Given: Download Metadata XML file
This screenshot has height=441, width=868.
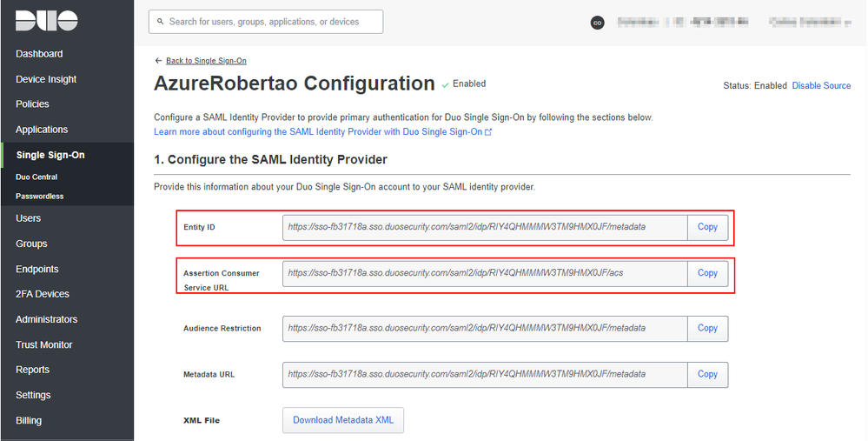Looking at the screenshot, I should 342,420.
